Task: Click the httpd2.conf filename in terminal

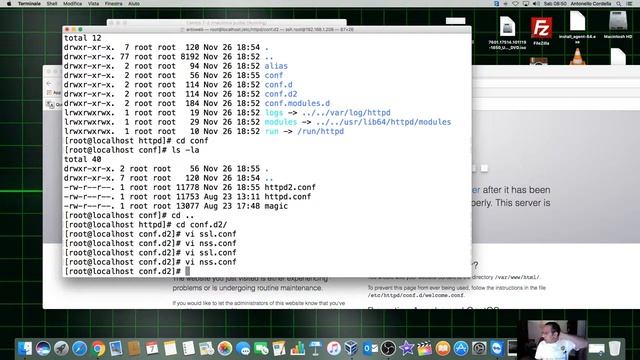Action: point(290,187)
